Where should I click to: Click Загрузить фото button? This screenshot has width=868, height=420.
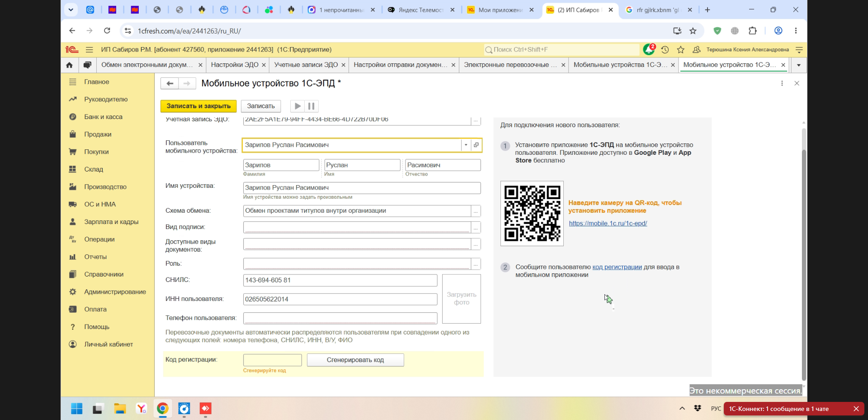point(462,299)
